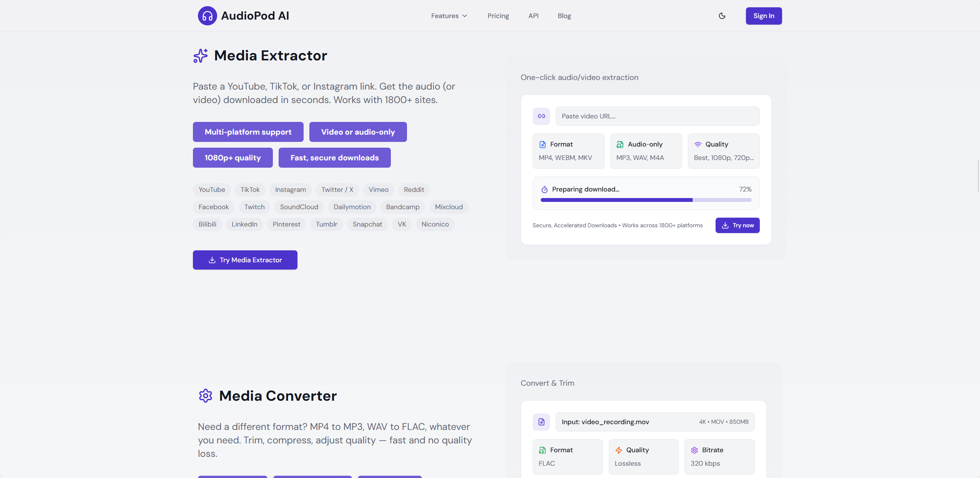
Task: Click the green Format icon above FLAC
Action: click(543, 450)
